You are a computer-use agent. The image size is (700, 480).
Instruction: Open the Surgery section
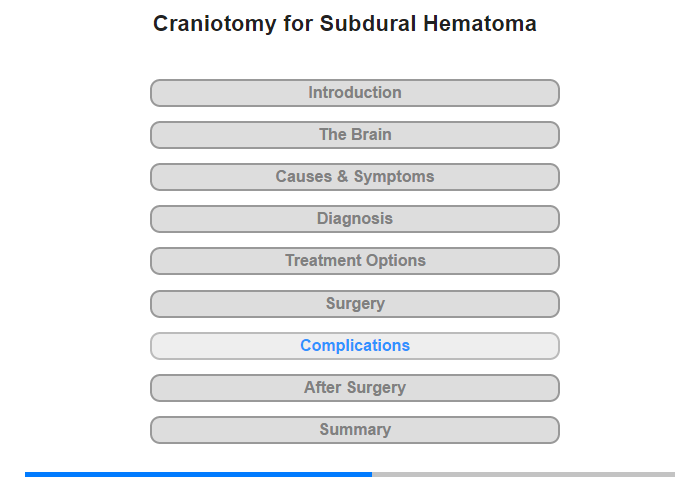coord(355,304)
